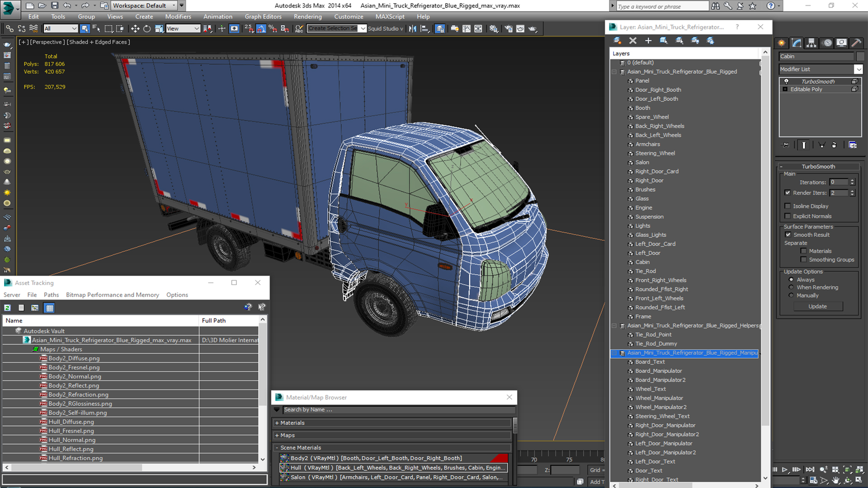Toggle the Smooth Result checkbox

point(788,235)
